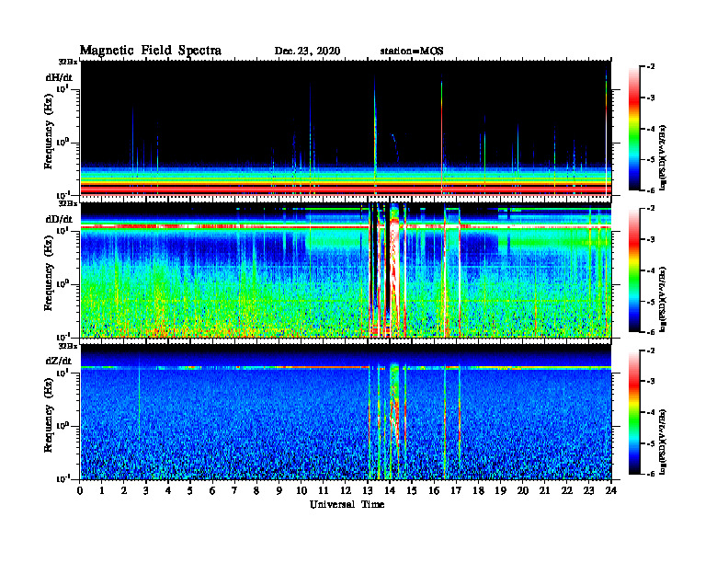Click the "Magnetic Field Spectra" title

pyautogui.click(x=151, y=51)
